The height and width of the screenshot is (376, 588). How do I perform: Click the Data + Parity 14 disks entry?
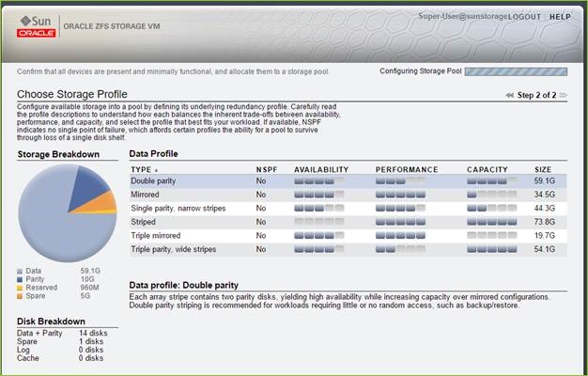[x=62, y=333]
